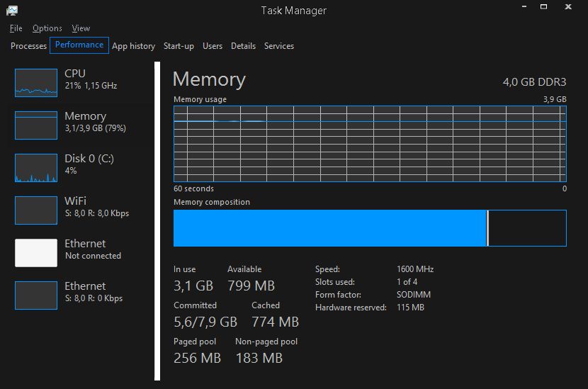Screen dimensions: 588x389
Task: Go to the Start-up tab
Action: click(179, 46)
